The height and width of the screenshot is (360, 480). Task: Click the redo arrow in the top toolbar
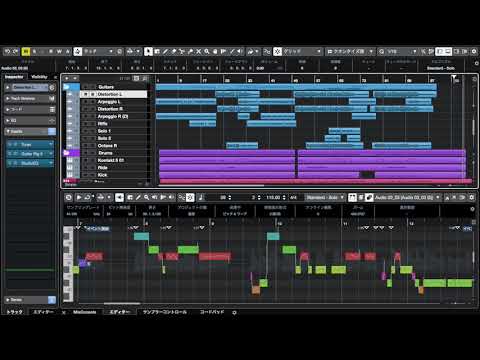15,51
